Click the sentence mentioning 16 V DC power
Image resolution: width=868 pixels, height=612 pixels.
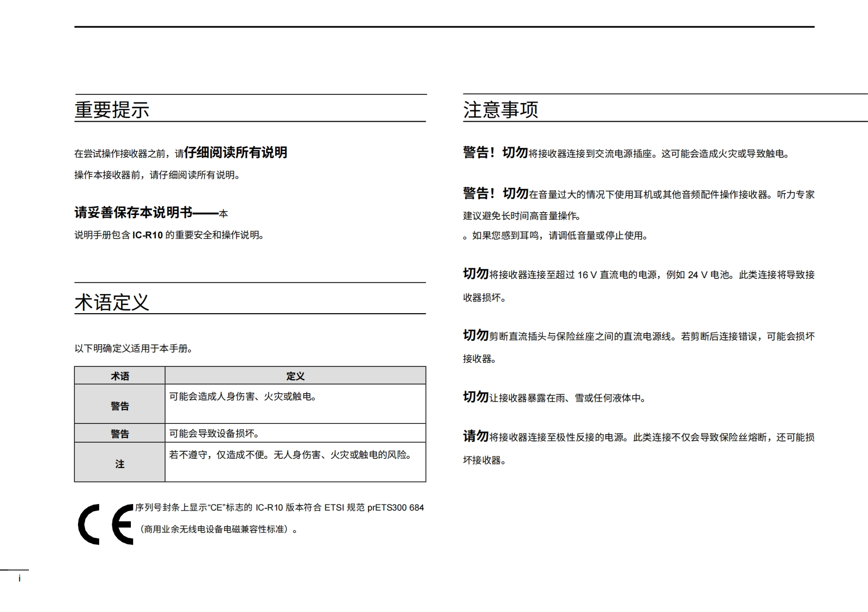tap(638, 275)
